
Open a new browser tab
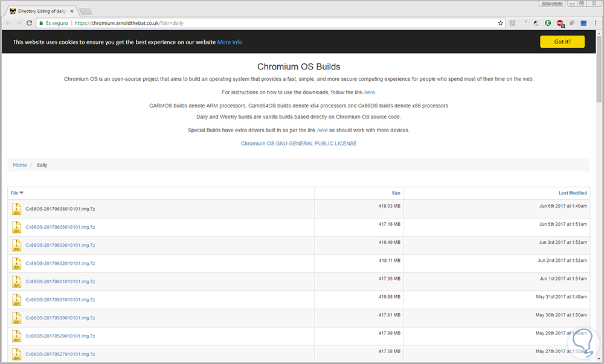(86, 11)
